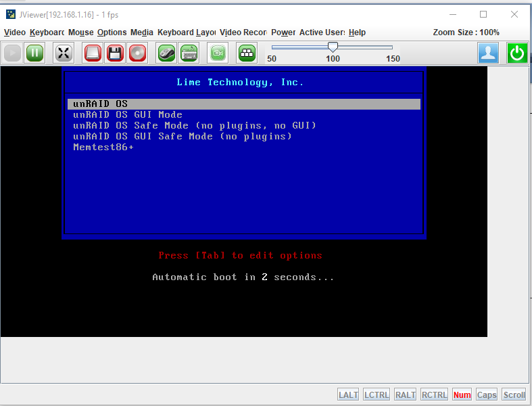Select unRAID OS GUI Mode entry

(128, 115)
